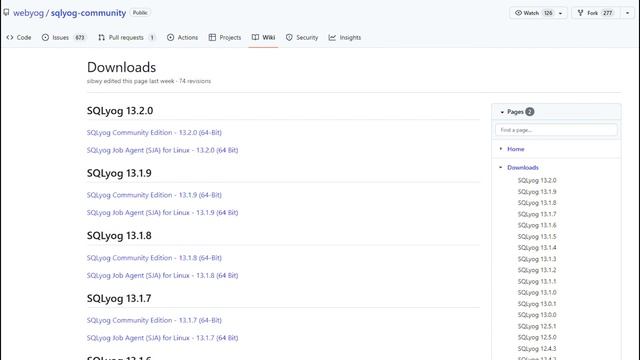Open the Home wiki page link

[x=516, y=149]
